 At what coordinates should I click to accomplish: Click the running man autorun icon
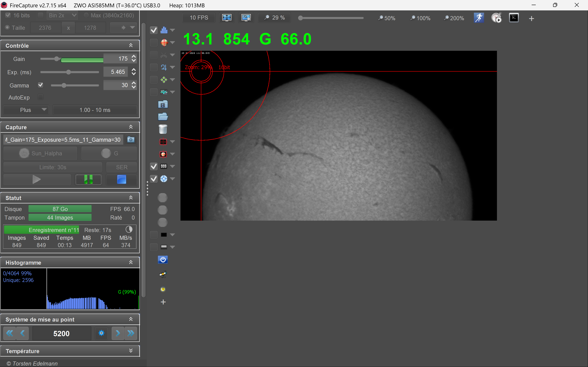click(x=479, y=18)
